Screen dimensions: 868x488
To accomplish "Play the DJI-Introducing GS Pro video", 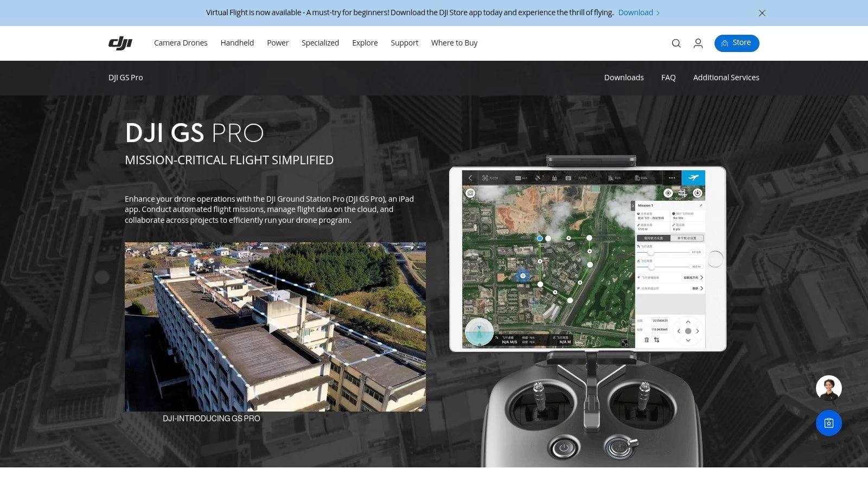I will pyautogui.click(x=275, y=327).
